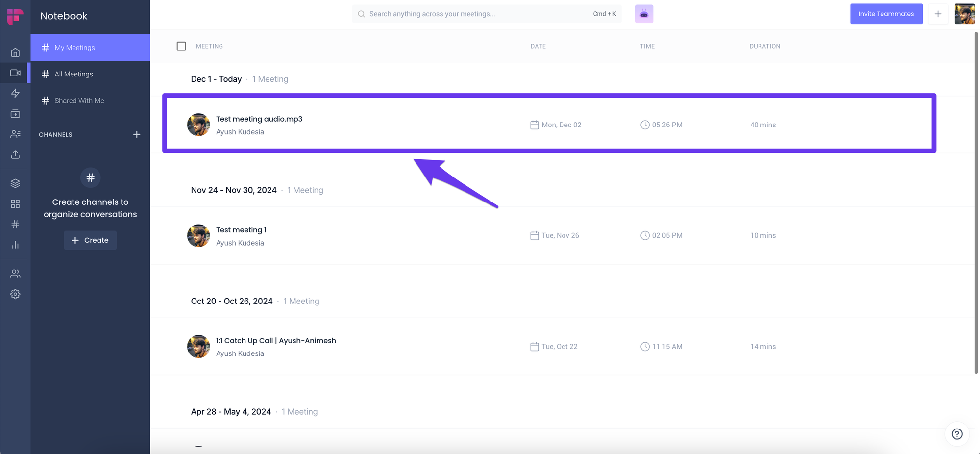This screenshot has height=454, width=980.
Task: Click the DATE column header
Action: point(538,46)
